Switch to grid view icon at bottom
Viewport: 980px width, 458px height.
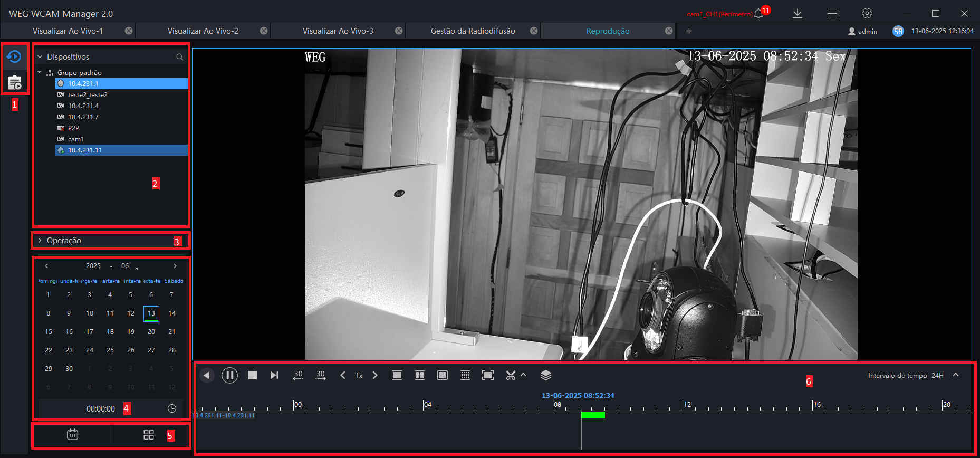click(149, 434)
